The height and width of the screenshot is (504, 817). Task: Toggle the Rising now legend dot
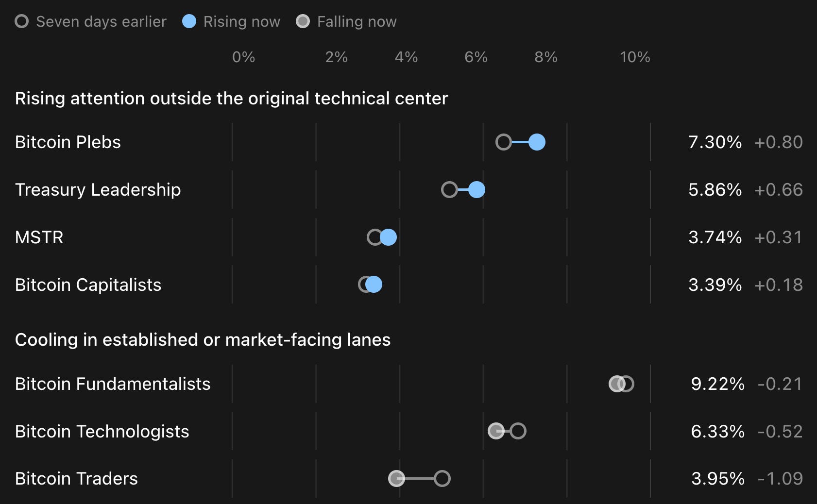(x=189, y=21)
